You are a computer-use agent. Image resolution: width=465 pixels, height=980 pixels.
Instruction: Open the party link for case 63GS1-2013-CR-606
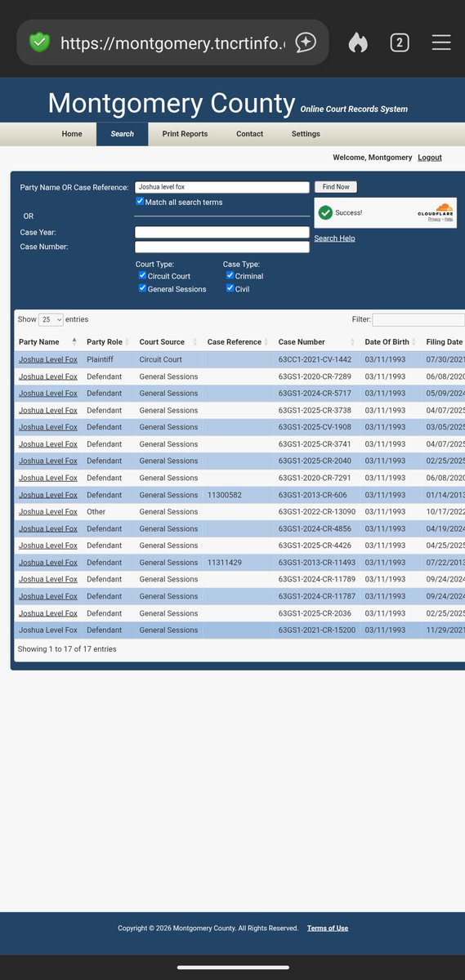click(x=48, y=495)
